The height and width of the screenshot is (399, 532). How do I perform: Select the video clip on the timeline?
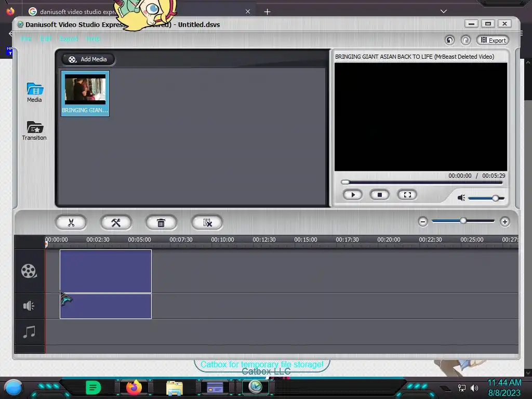tap(105, 271)
